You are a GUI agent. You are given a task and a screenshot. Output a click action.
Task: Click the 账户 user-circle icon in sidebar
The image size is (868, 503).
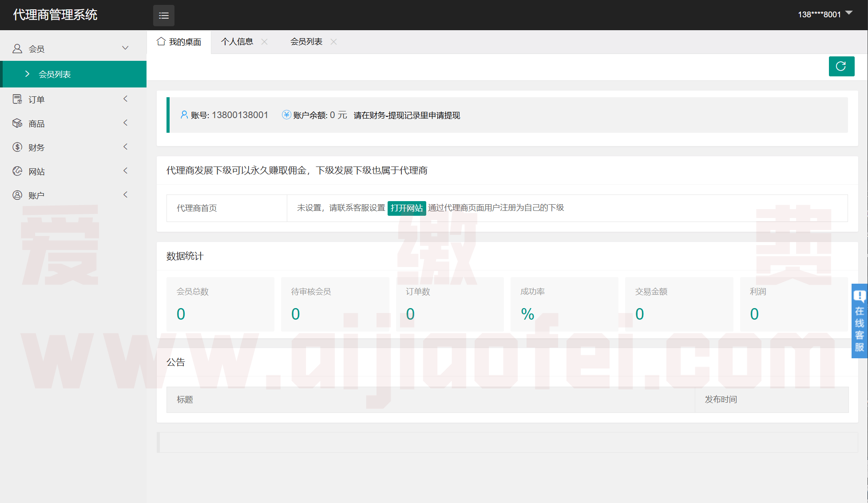[17, 195]
